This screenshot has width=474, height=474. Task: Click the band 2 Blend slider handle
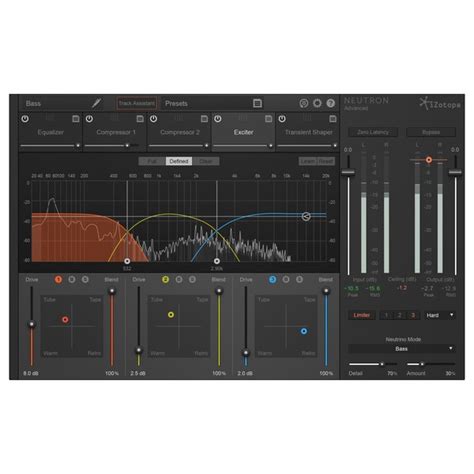coord(219,291)
